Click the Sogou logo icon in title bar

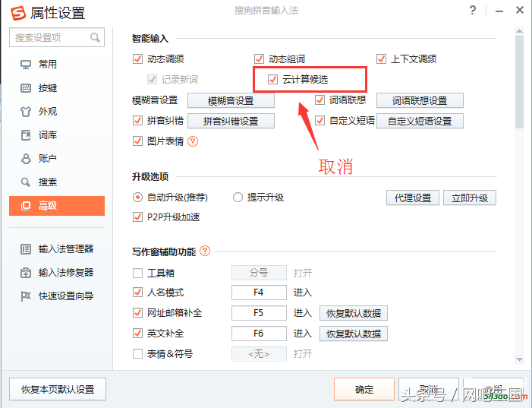18,13
